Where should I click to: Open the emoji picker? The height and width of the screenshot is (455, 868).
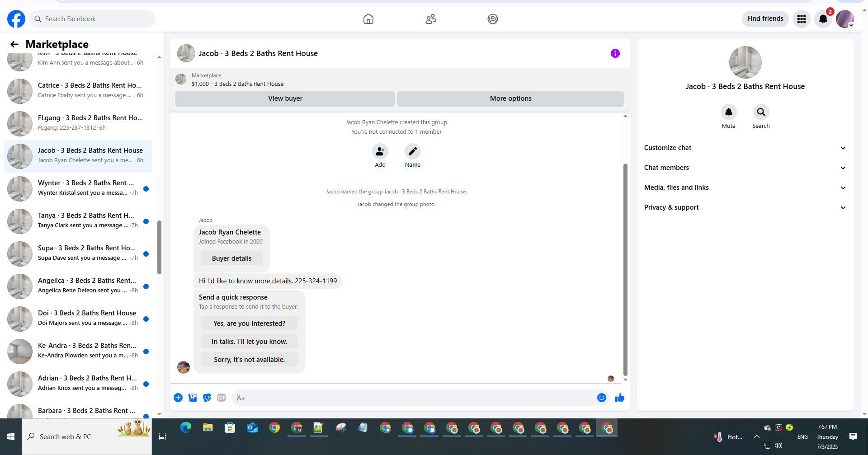[602, 398]
